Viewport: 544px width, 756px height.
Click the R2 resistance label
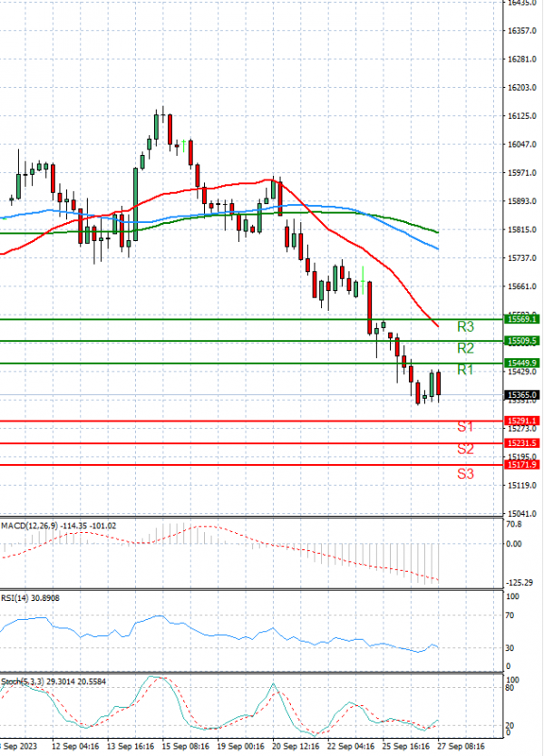[x=465, y=348]
